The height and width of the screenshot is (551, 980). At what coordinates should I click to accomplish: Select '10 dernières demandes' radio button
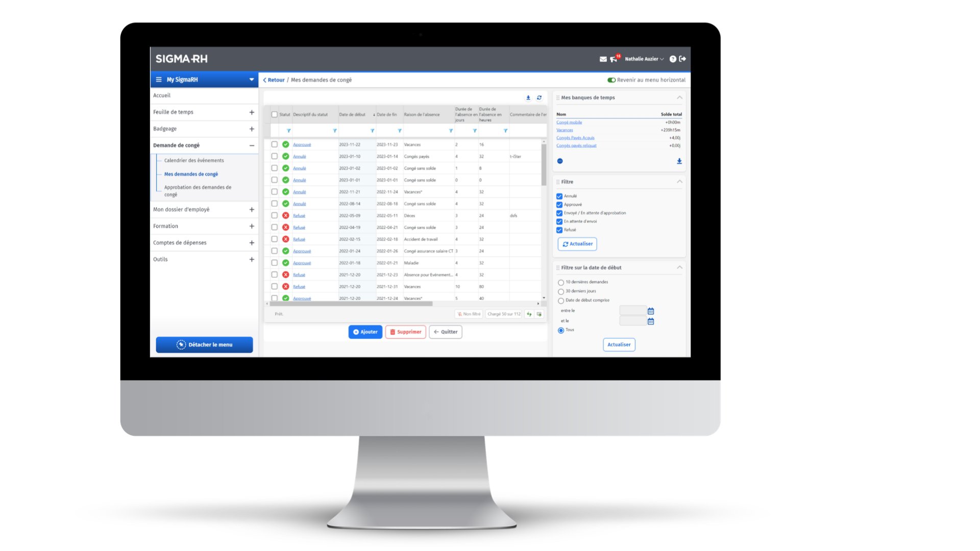(560, 282)
